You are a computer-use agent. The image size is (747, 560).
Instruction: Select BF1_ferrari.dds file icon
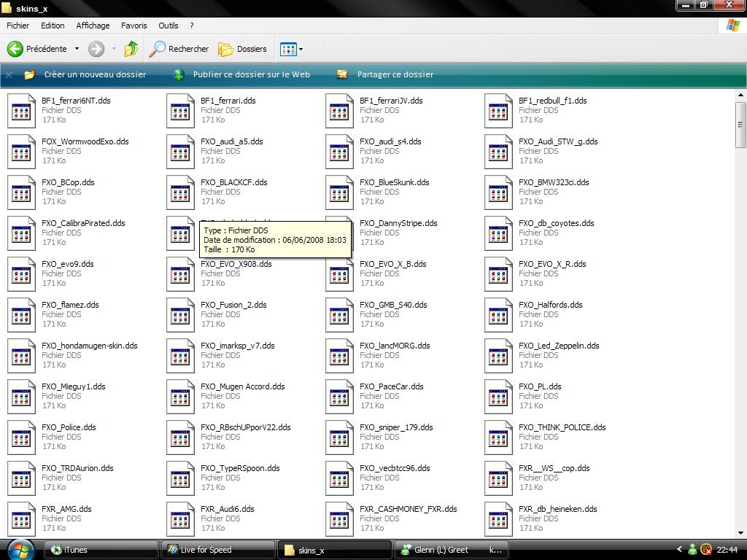coord(181,111)
